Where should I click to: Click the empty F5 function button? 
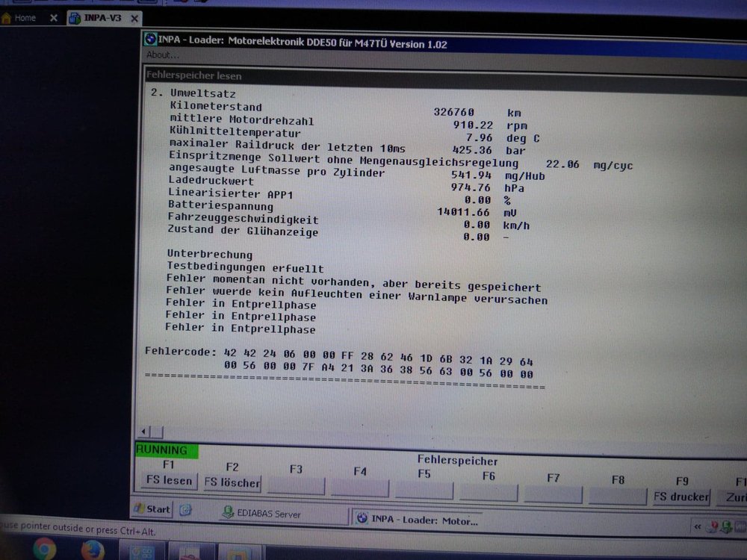tap(424, 490)
